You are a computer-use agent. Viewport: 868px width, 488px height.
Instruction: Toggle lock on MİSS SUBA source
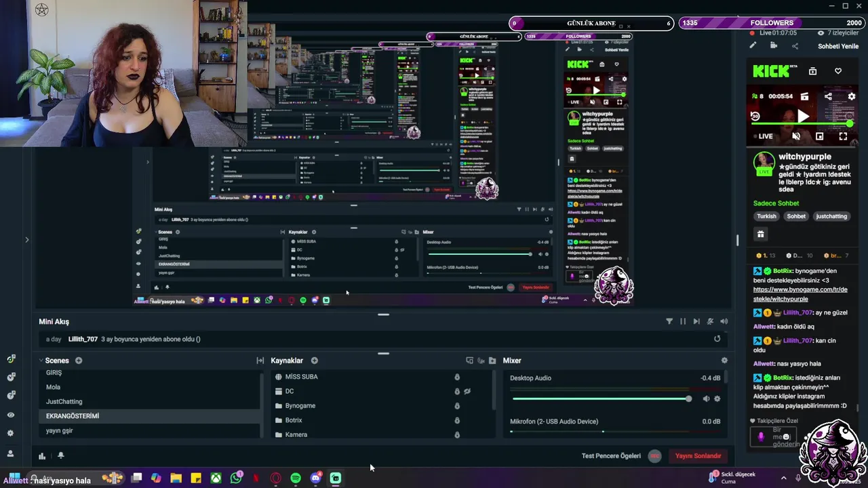(457, 377)
